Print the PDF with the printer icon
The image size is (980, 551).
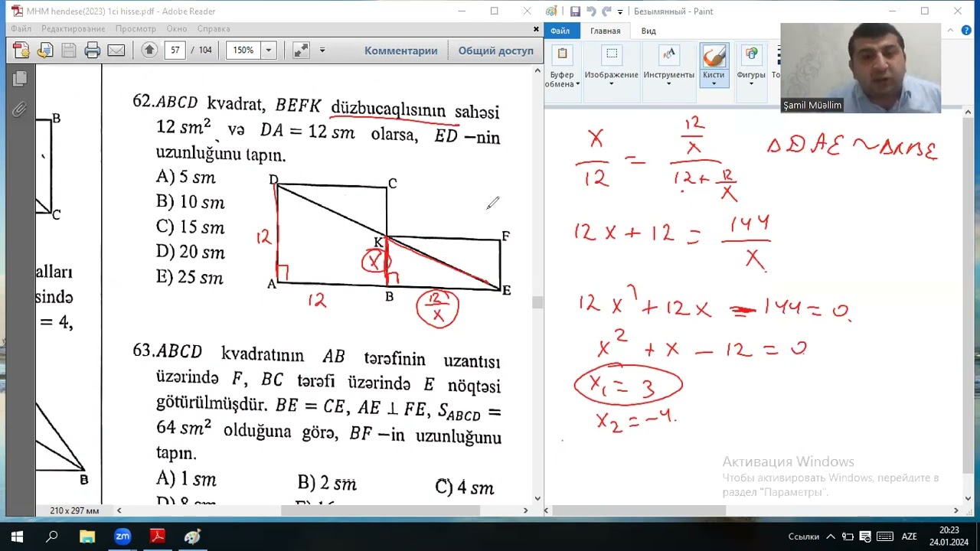click(x=93, y=51)
